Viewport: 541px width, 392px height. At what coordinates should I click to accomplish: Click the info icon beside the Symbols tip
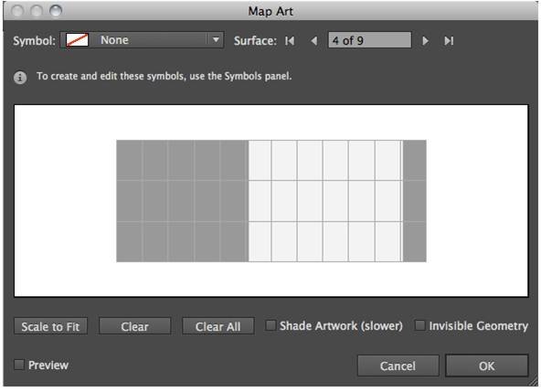point(20,78)
